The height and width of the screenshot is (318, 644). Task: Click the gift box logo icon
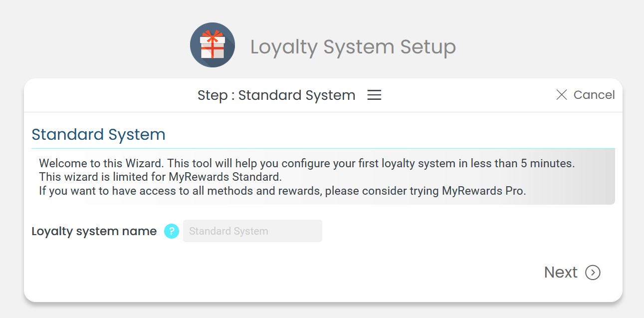click(x=213, y=45)
